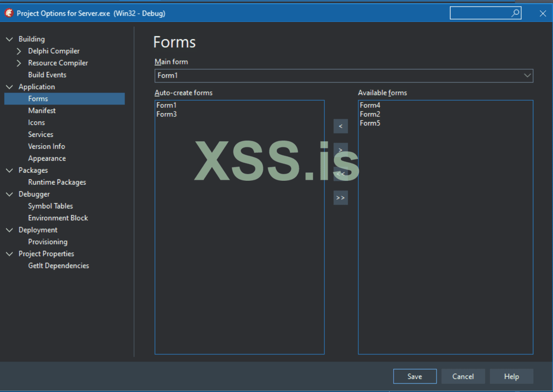
Task: Collapse the Building tree node
Action: [x=10, y=39]
